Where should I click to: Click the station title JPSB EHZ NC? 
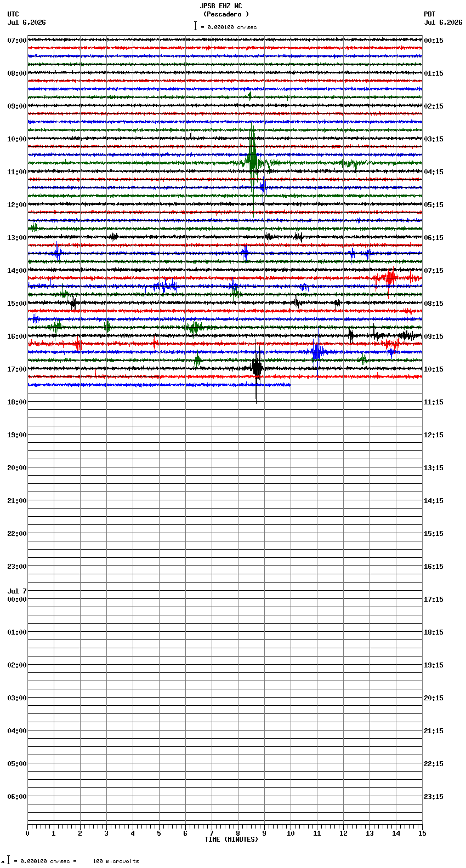(221, 6)
